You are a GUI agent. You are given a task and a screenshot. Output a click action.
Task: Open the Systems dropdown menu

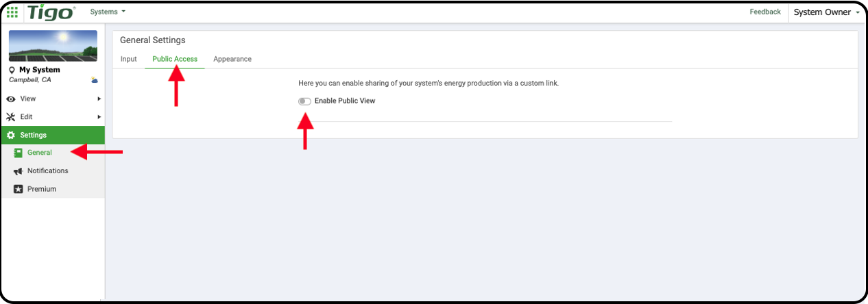(108, 12)
